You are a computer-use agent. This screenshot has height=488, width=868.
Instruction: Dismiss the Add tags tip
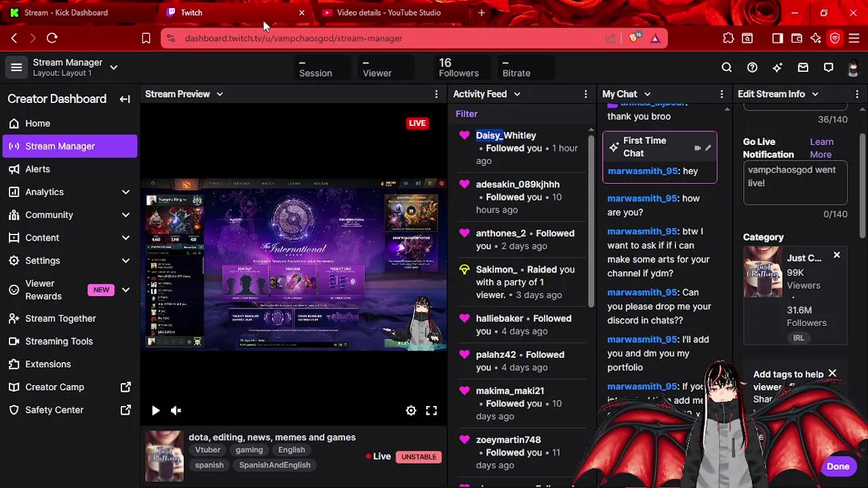pyautogui.click(x=832, y=373)
